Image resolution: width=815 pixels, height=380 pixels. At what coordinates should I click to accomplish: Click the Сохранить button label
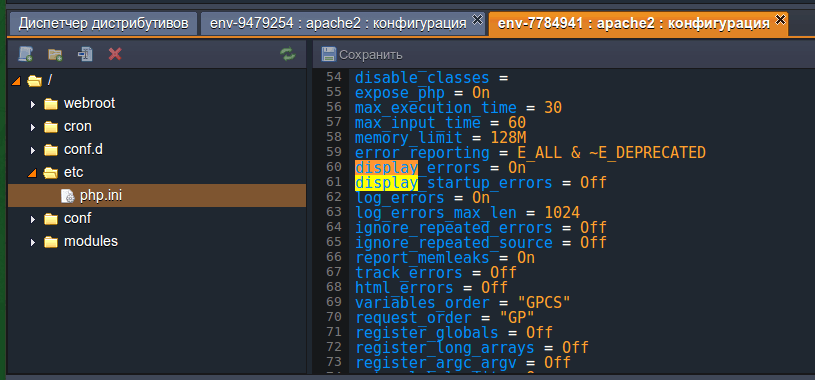[371, 55]
